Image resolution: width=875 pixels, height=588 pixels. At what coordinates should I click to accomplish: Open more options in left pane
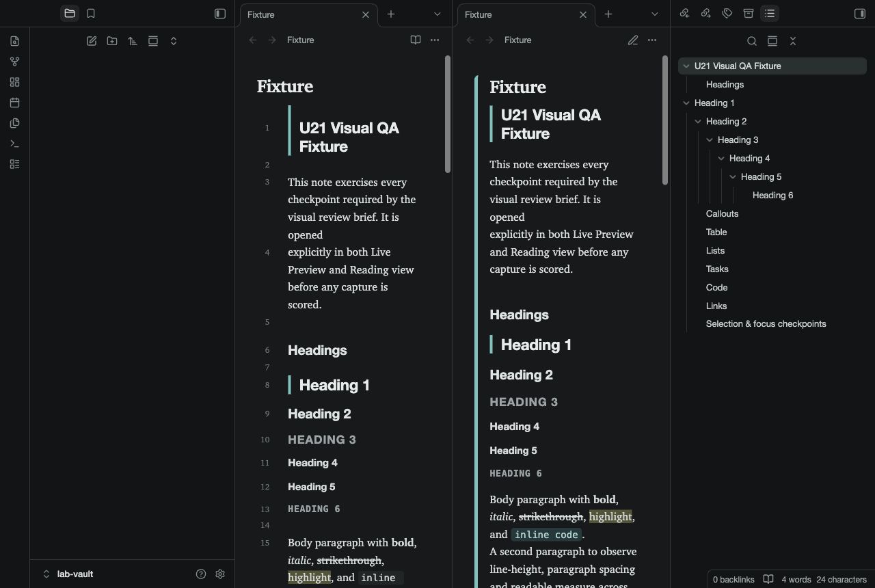coord(435,40)
